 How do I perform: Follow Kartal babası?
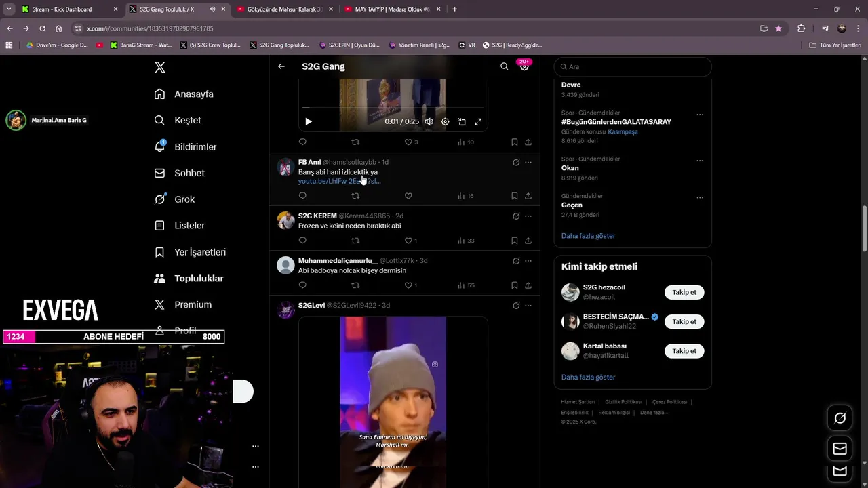tap(684, 351)
